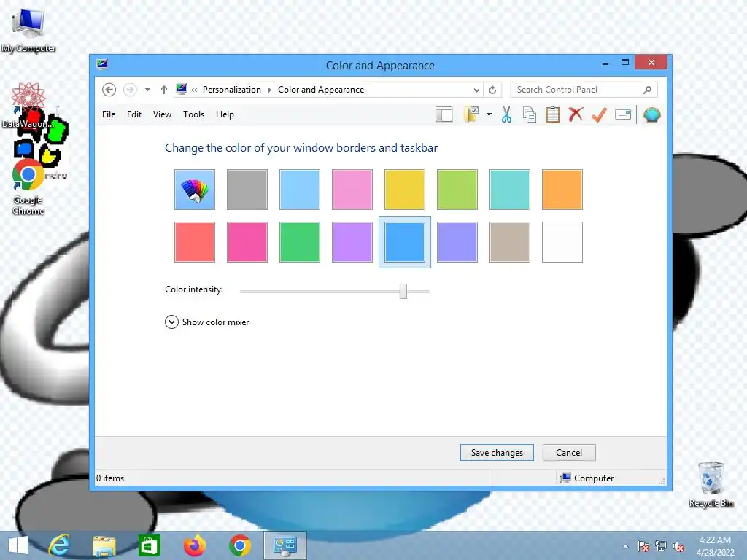Viewport: 747px width, 560px height.
Task: Open the Action Center flag tray icon
Action: point(643,546)
